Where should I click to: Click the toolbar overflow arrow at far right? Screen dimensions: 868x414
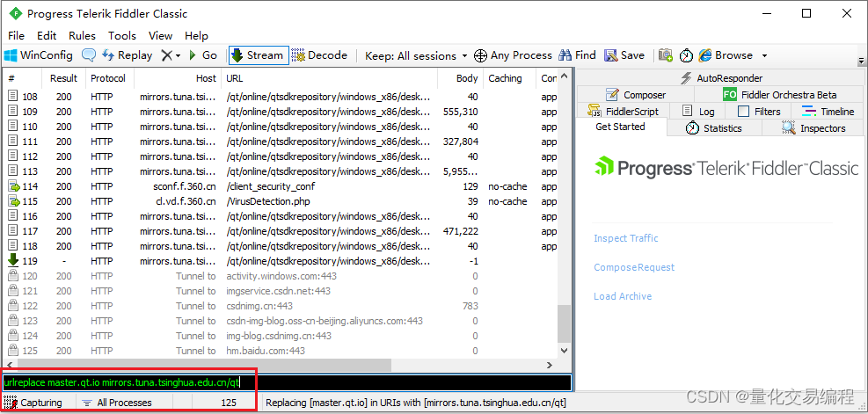[x=861, y=61]
